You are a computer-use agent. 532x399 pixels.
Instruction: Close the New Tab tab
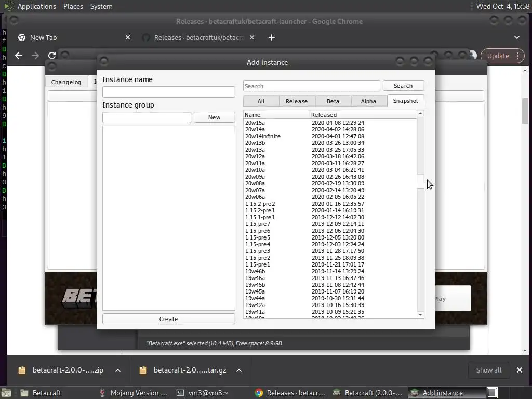point(128,37)
